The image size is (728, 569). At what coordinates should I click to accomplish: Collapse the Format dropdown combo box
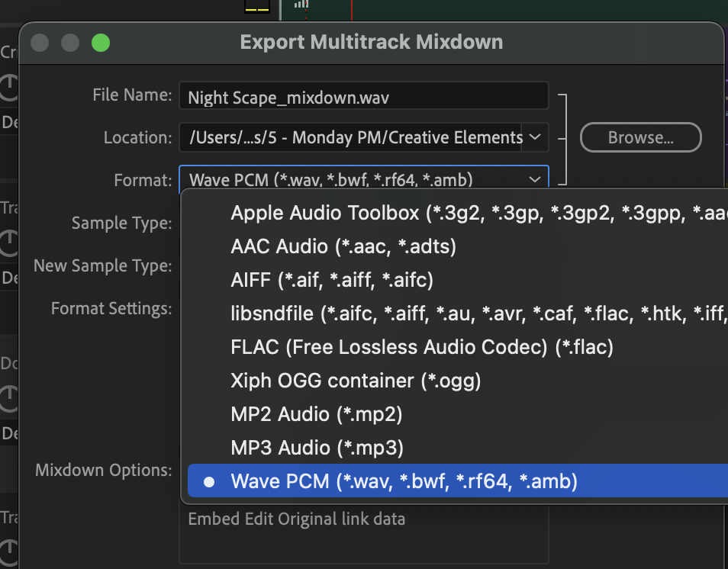(363, 180)
